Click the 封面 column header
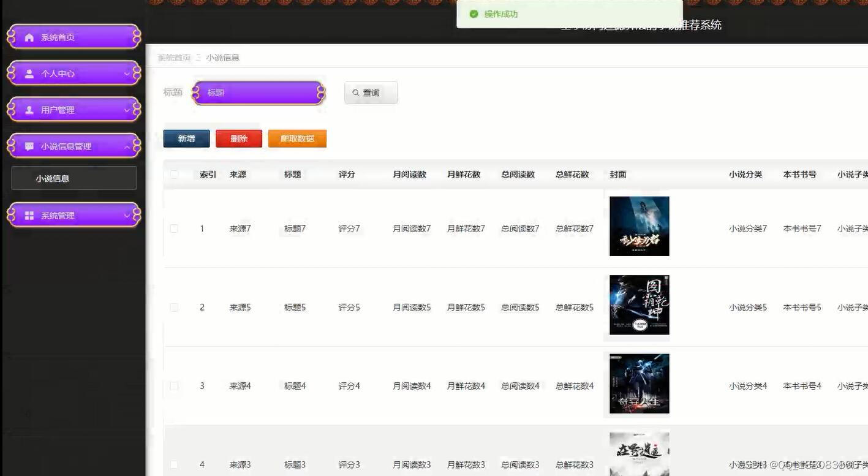This screenshot has width=868, height=476. [618, 175]
